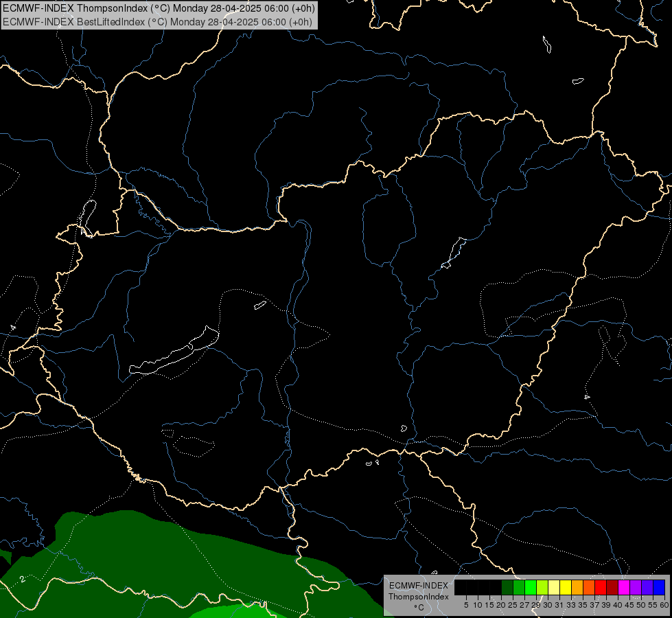This screenshot has width=672, height=618.
Task: Pick the magenta 40–45 legend swatch
Action: click(x=624, y=587)
